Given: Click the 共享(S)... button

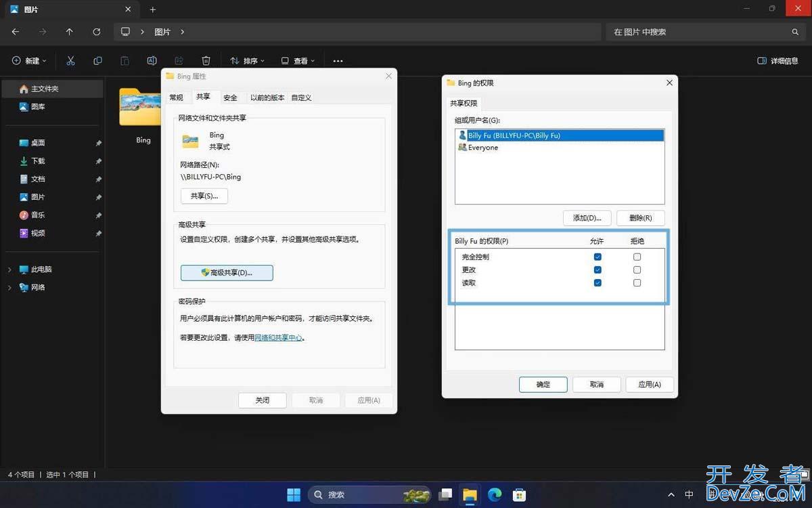Looking at the screenshot, I should click(x=204, y=196).
